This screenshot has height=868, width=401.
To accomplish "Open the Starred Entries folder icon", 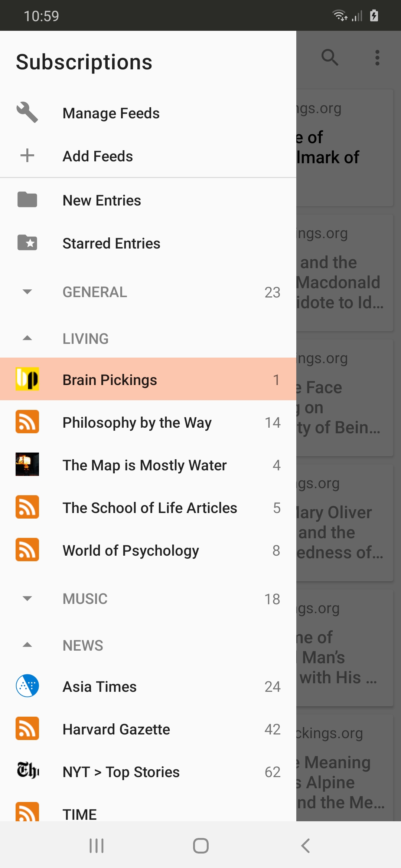I will (x=27, y=243).
